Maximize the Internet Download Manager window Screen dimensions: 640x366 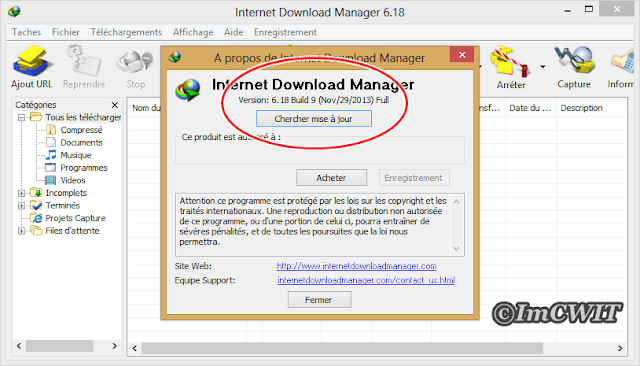[589, 9]
